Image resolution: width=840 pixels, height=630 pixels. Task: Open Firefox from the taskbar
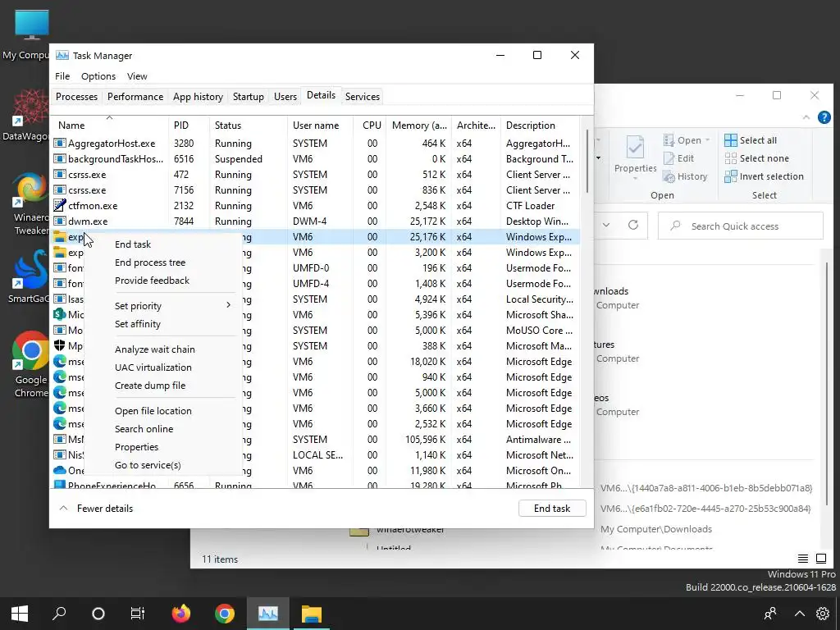[x=181, y=614]
